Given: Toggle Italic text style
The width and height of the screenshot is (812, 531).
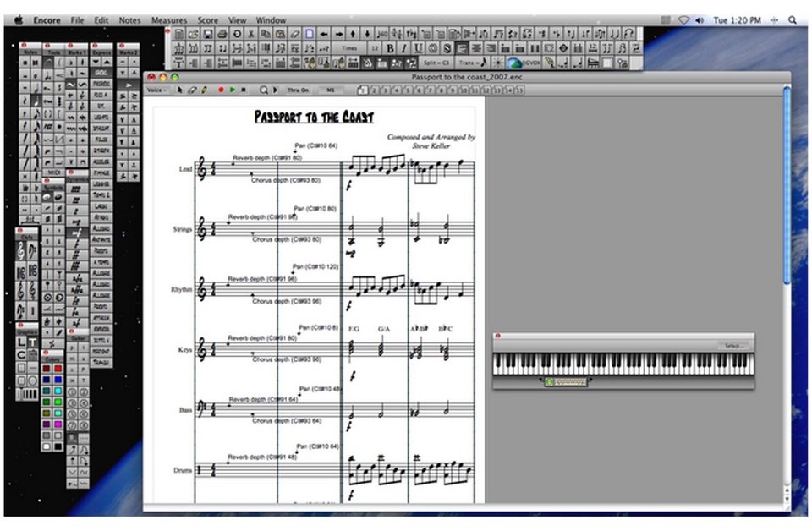Looking at the screenshot, I should [x=404, y=49].
